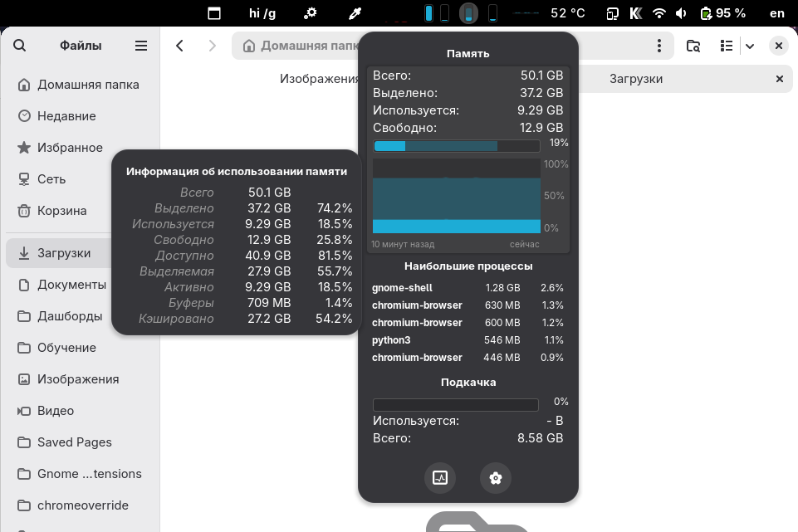Click the Буферы 709 MB value
The image size is (798, 532).
269,303
